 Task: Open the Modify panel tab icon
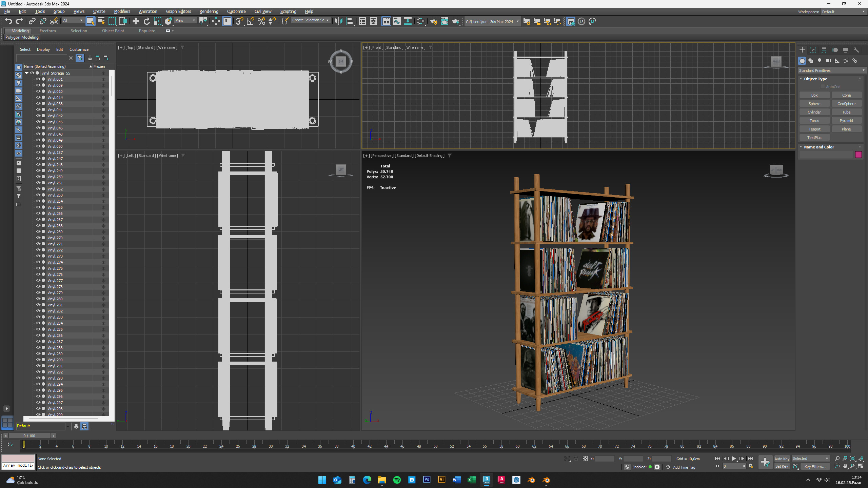click(813, 50)
